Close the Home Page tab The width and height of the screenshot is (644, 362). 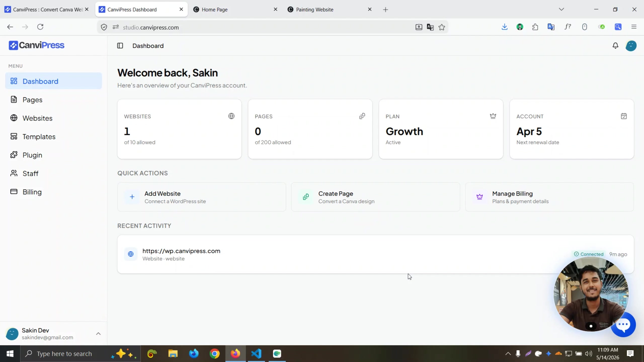(x=275, y=9)
